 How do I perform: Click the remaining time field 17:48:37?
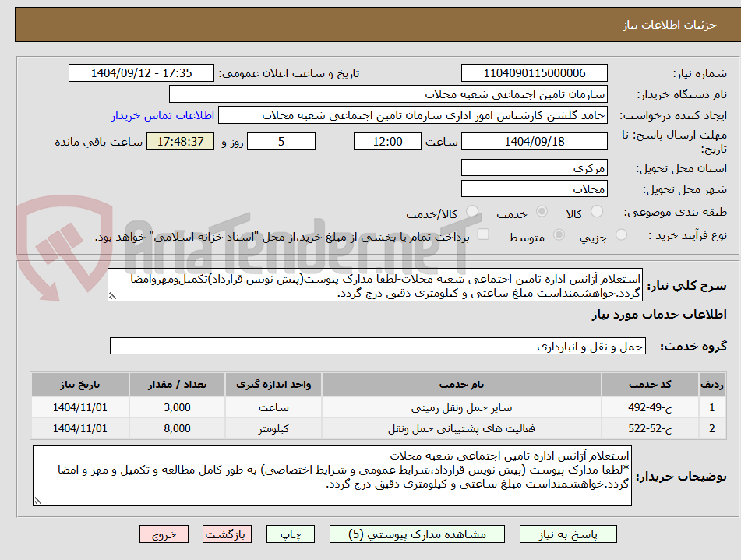[x=180, y=141]
